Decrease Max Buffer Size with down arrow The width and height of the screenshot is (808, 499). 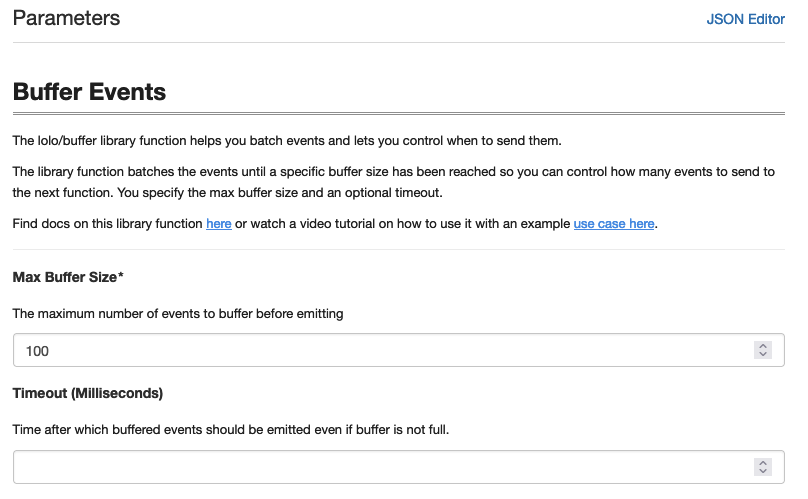point(763,354)
